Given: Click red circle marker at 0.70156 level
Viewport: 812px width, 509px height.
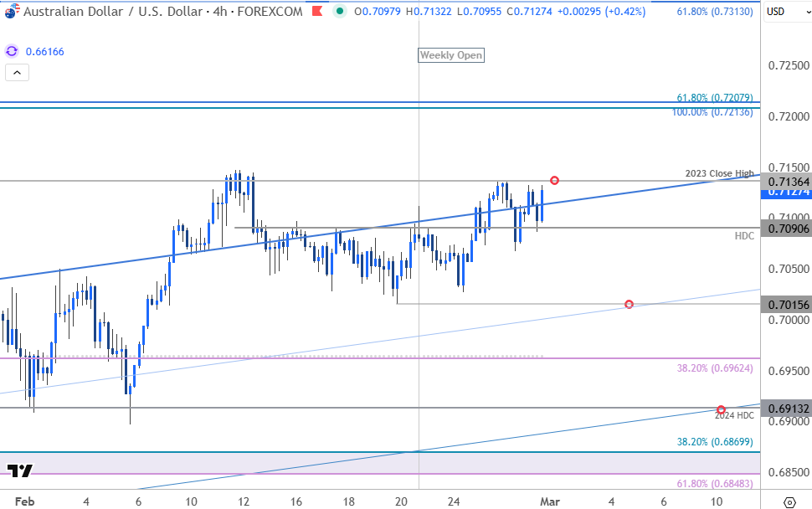Looking at the screenshot, I should [629, 304].
